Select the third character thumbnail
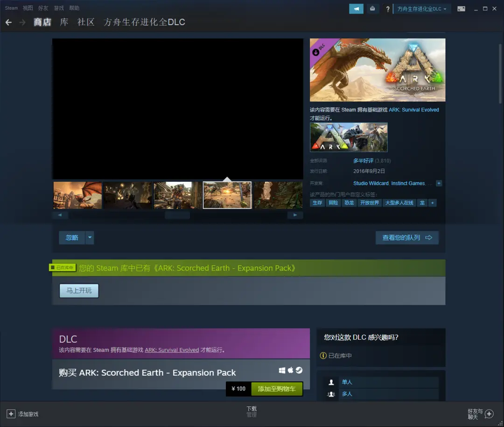The width and height of the screenshot is (504, 427). click(178, 195)
